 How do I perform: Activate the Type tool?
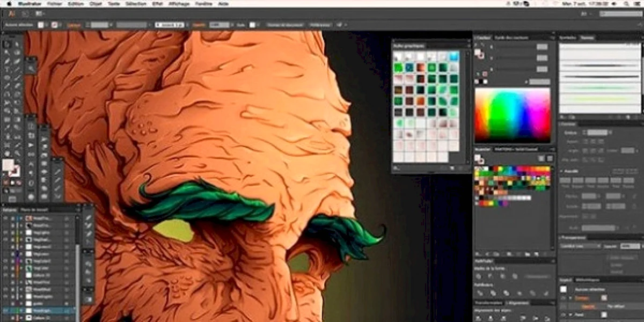pyautogui.click(x=8, y=69)
